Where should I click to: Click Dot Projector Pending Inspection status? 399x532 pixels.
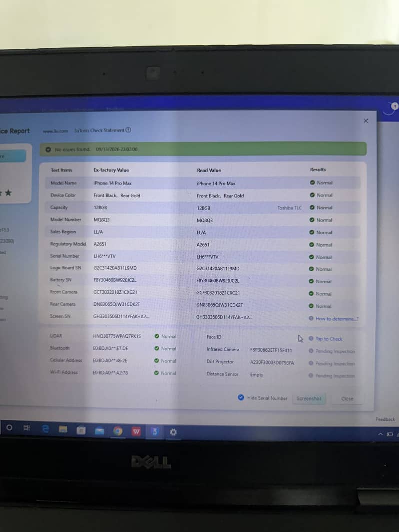[335, 364]
